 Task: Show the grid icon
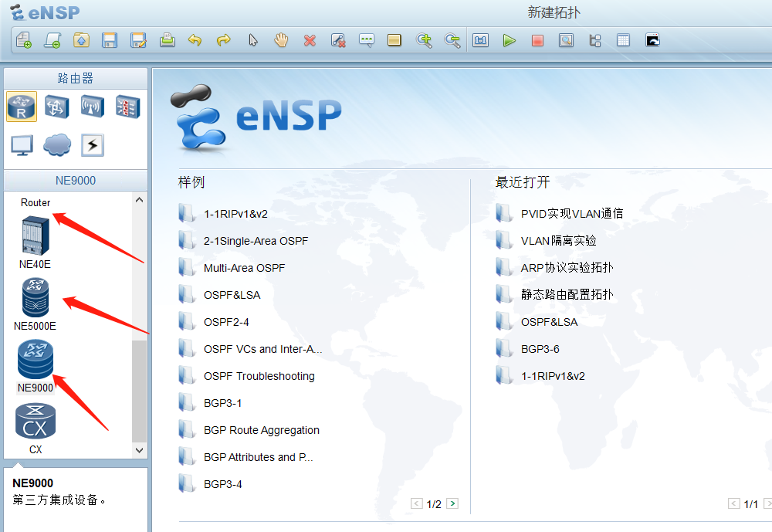point(623,40)
